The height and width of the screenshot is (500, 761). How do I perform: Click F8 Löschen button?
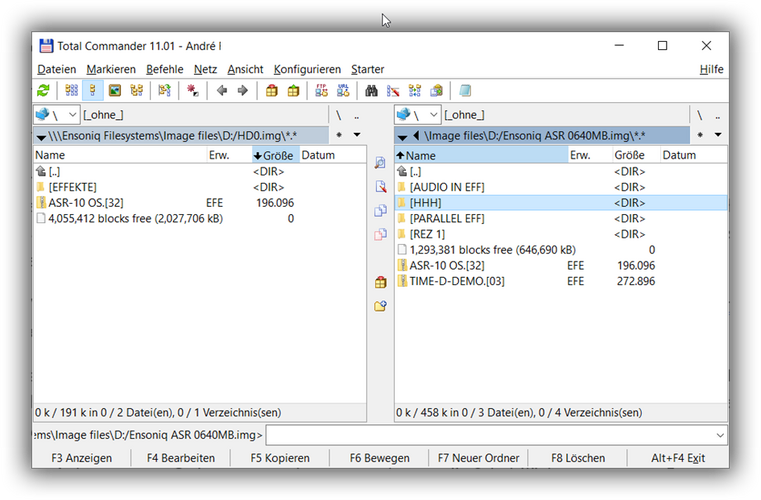578,458
